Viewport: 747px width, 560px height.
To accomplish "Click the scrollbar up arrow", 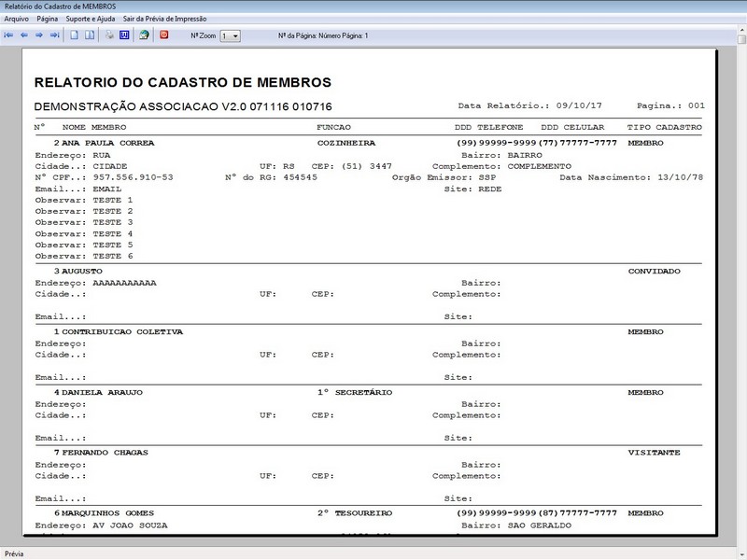I will (x=741, y=30).
